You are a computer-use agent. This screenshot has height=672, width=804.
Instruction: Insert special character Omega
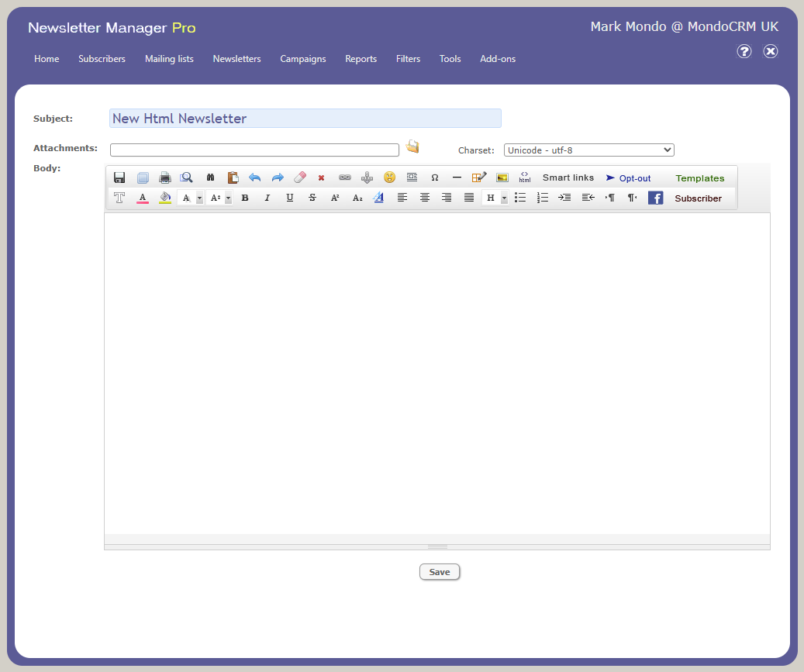[435, 177]
